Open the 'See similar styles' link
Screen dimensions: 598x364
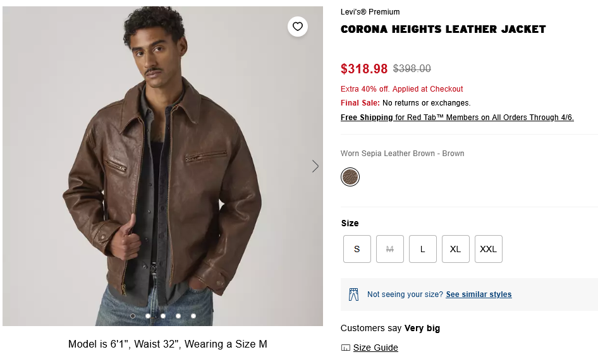(479, 294)
